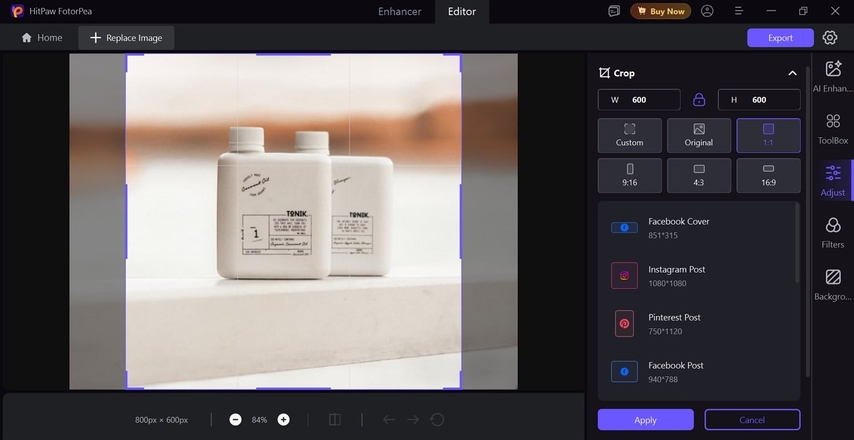Undo with the left arrow icon
Screen dimensions: 854x440
pyautogui.click(x=388, y=419)
